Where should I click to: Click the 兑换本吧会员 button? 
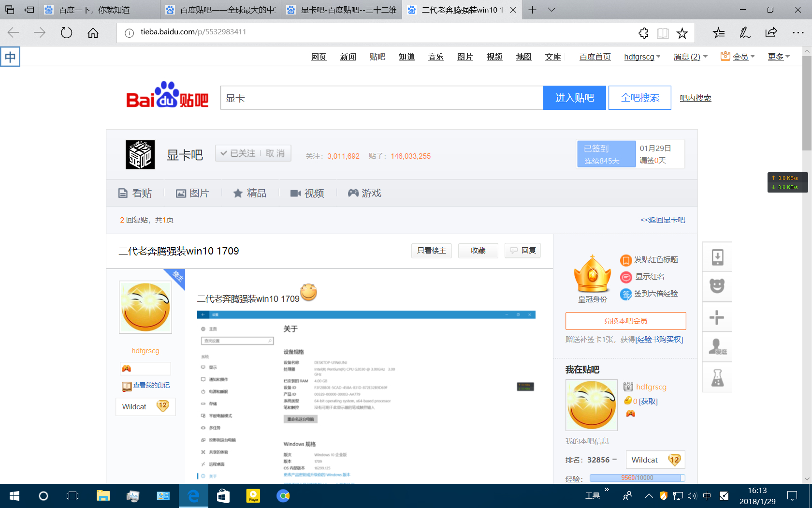(x=626, y=321)
